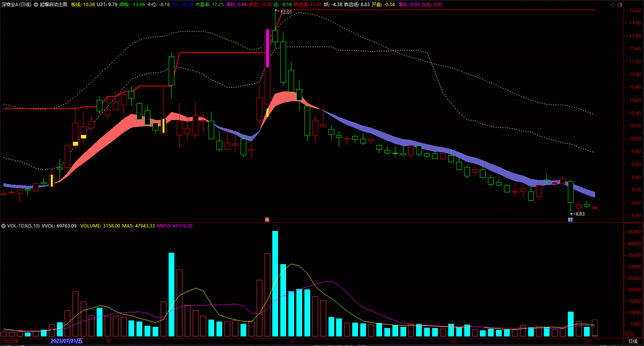Click the VVOL: 69763.09 value

pos(59,226)
